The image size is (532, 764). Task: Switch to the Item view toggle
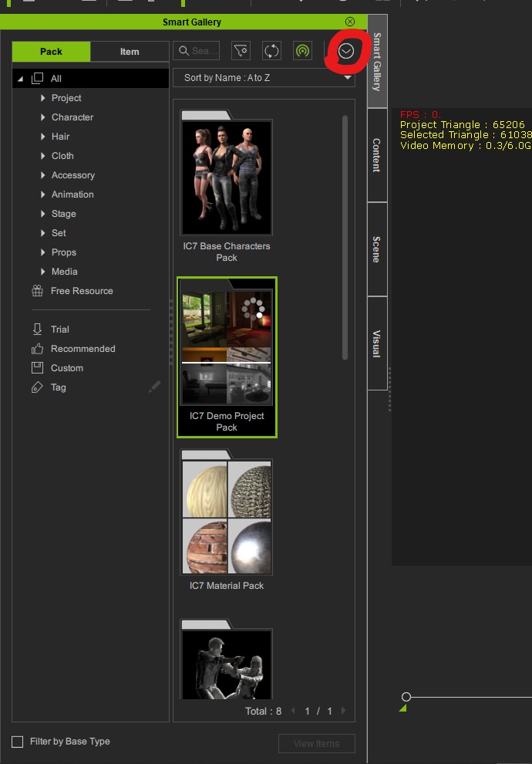click(130, 52)
